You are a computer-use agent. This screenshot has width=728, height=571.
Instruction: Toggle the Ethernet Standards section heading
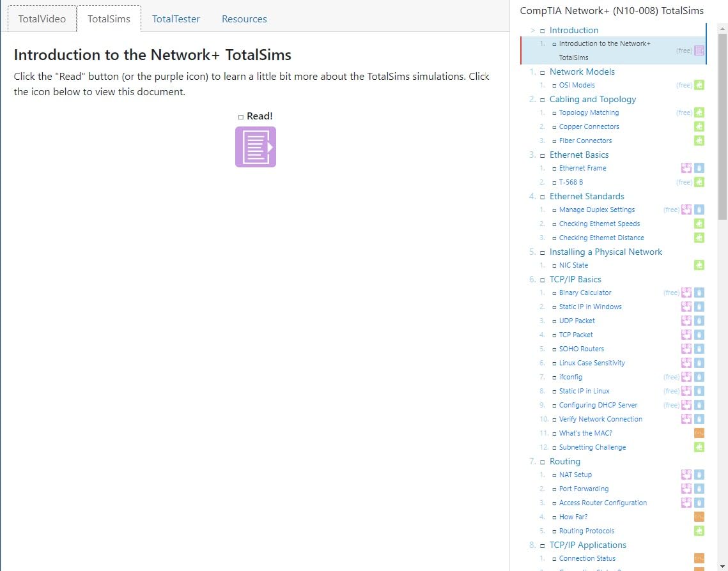[586, 196]
